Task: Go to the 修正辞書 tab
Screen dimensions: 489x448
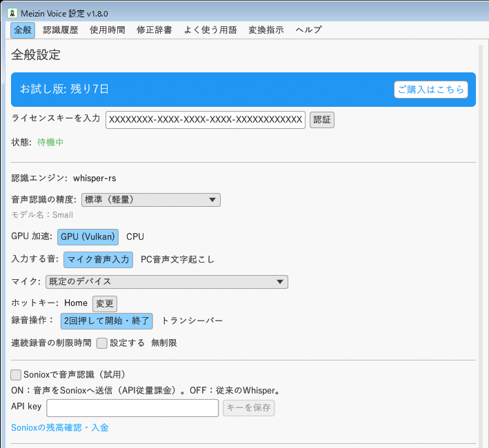Action: [x=154, y=30]
